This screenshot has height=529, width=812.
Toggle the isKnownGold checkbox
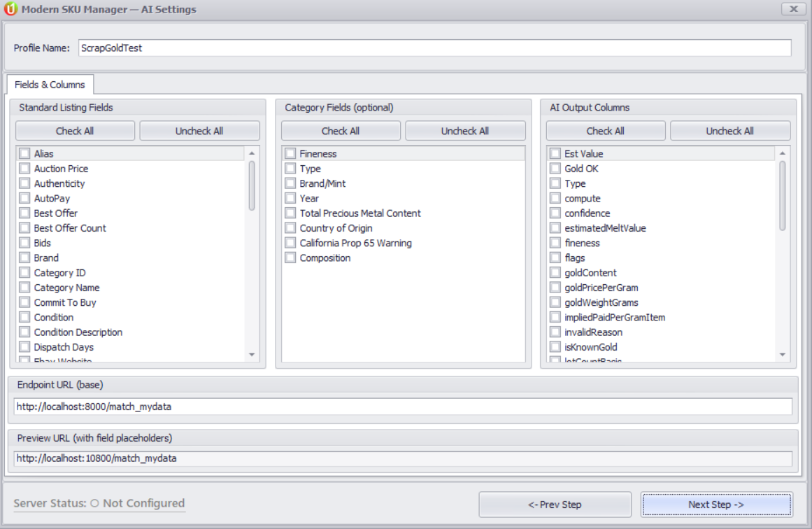[555, 347]
